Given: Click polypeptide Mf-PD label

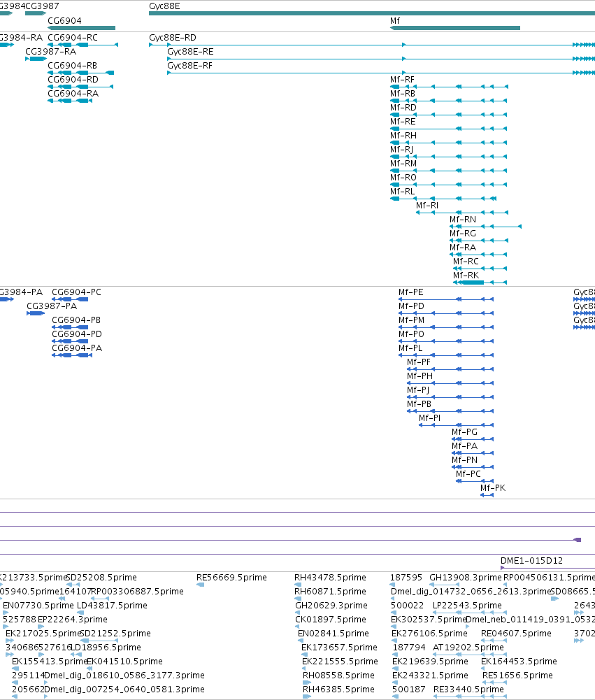Looking at the screenshot, I should (411, 306).
